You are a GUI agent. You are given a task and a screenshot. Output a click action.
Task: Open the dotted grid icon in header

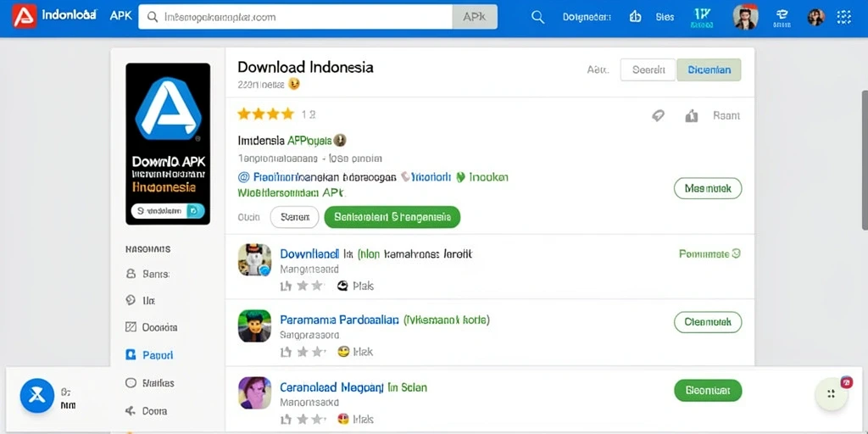(x=843, y=17)
